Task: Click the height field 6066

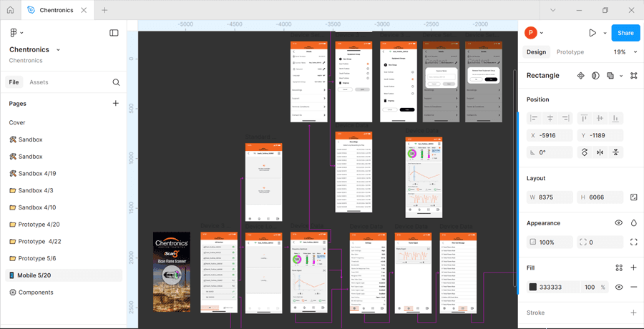Action: tap(600, 197)
